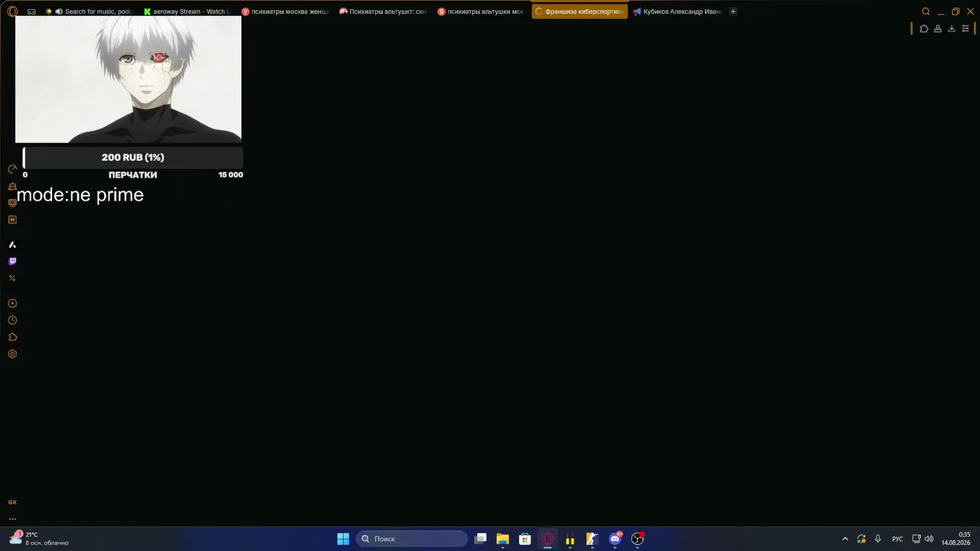Open the sidebar extensions cube icon
The height and width of the screenshot is (551, 980).
[12, 337]
